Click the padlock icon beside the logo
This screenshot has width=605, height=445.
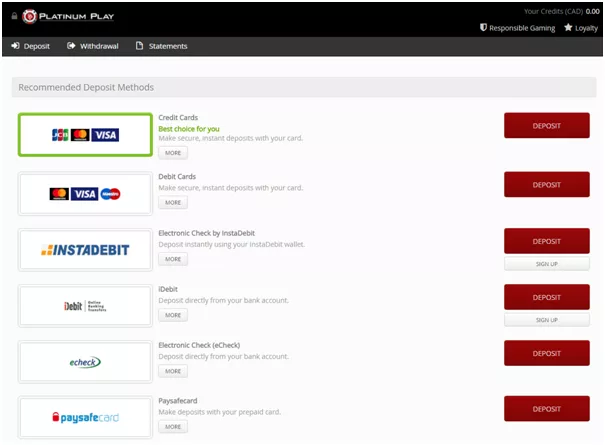tap(14, 16)
